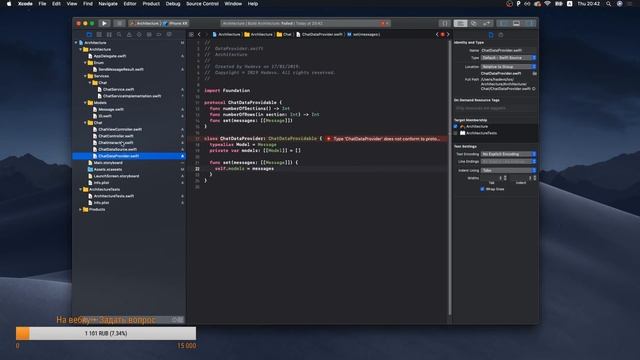The width and height of the screenshot is (640, 360).
Task: Check ArchitectureTests target membership
Action: click(x=456, y=133)
